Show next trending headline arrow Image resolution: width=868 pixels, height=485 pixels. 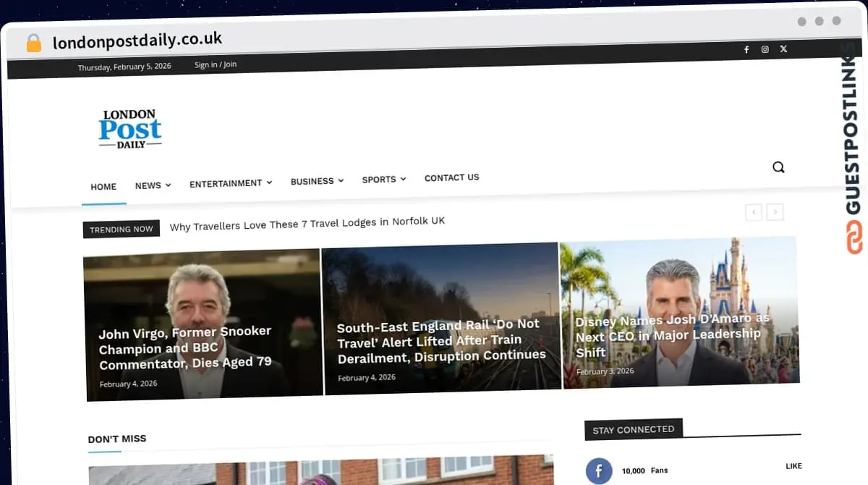pos(775,212)
